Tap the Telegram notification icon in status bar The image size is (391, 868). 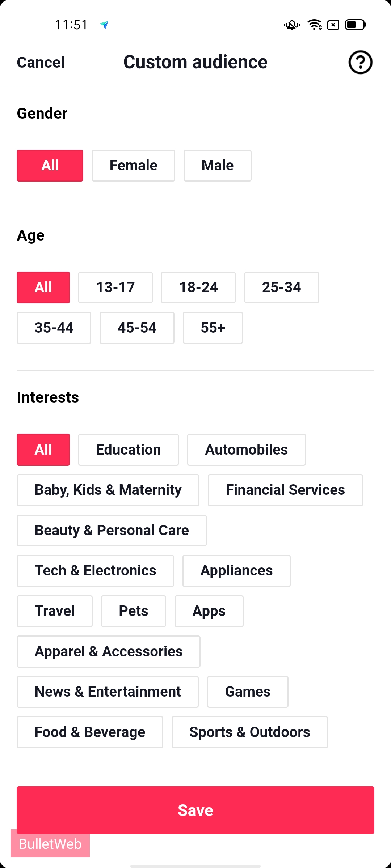[x=104, y=25]
